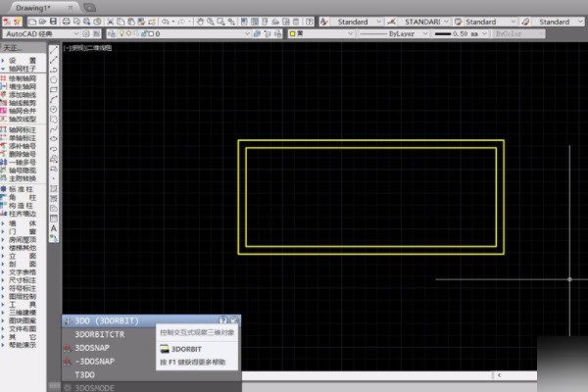The height and width of the screenshot is (392, 588).
Task: Toggle the layer lock padlock icon
Action: pyautogui.click(x=144, y=33)
